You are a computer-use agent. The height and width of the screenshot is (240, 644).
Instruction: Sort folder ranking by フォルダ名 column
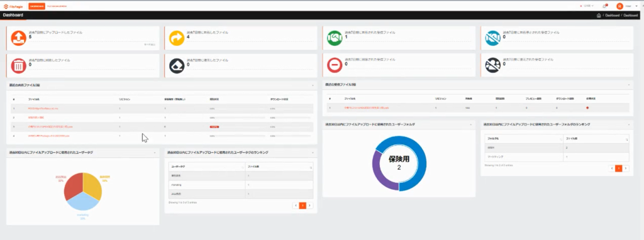coord(524,139)
